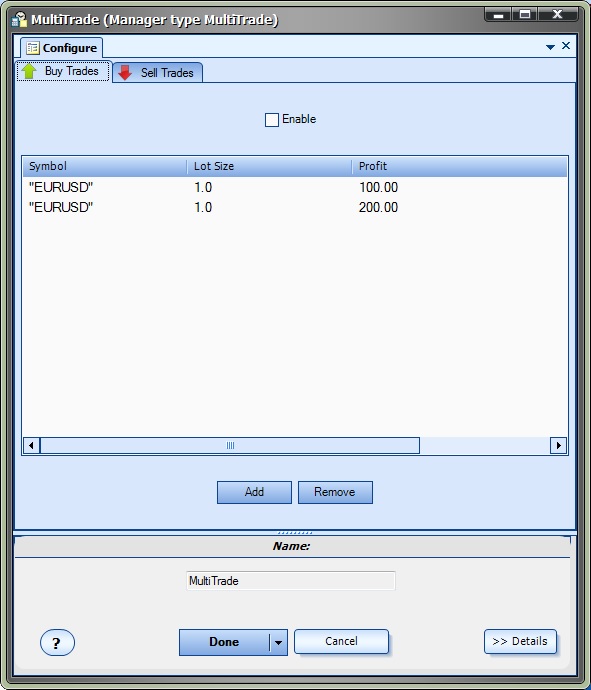Click the left arrow of the horizontal scrollbar
Screen dimensions: 591x690
(x=31, y=445)
